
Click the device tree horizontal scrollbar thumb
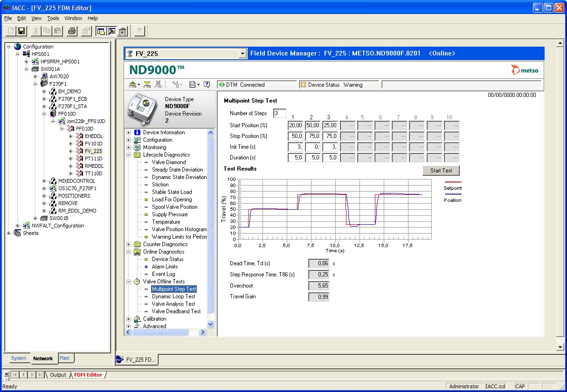pyautogui.click(x=159, y=332)
